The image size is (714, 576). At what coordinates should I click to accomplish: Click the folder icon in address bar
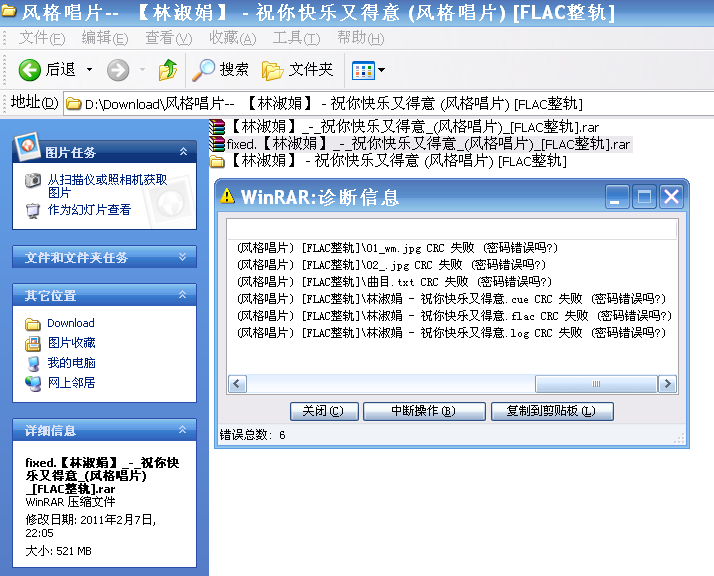[73, 104]
